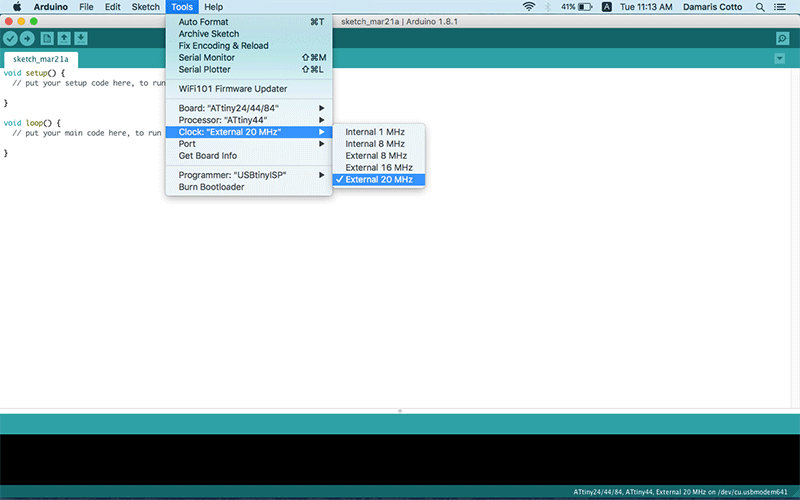The width and height of the screenshot is (800, 500).
Task: Click the user name Damaris Cotto
Action: (x=712, y=7)
